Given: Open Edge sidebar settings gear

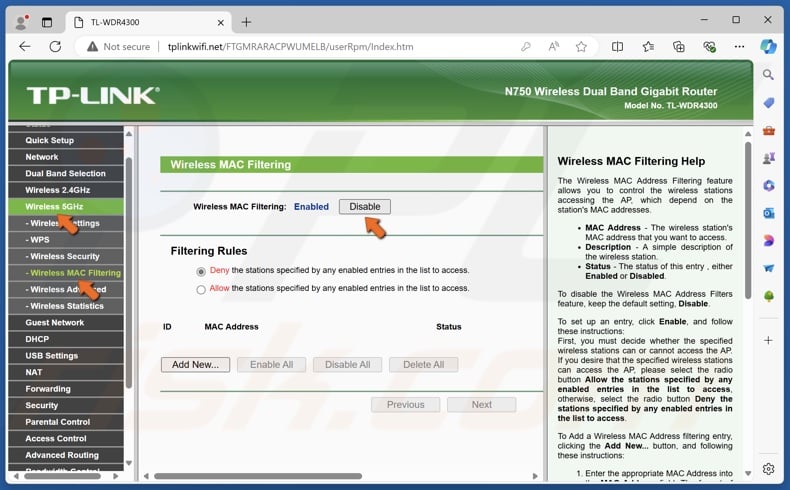Looking at the screenshot, I should coord(768,468).
